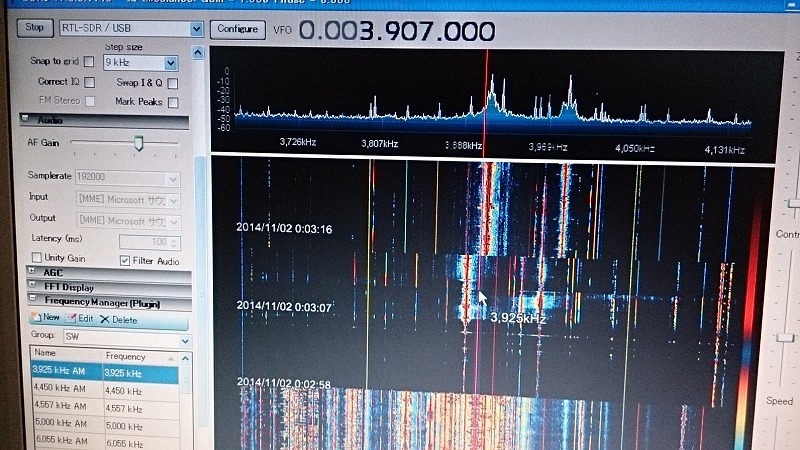Select the 5,000 kHz AM entry
The width and height of the screenshot is (800, 450).
tap(105, 424)
